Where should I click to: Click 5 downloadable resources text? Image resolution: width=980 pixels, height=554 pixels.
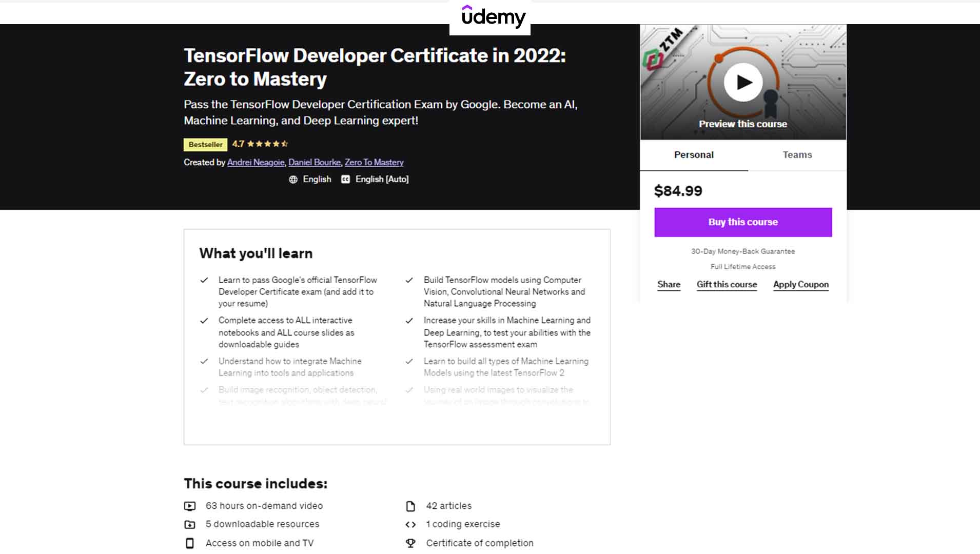click(262, 524)
